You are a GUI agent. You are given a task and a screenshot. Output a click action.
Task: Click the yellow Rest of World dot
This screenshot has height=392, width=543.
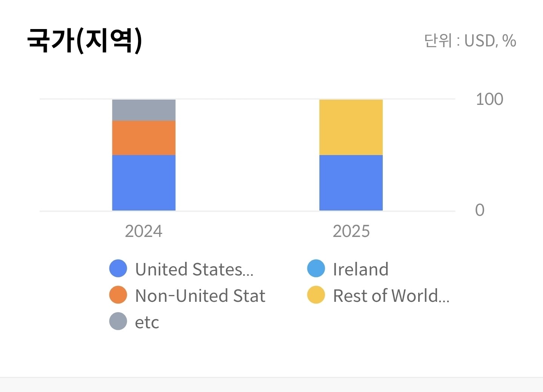316,295
